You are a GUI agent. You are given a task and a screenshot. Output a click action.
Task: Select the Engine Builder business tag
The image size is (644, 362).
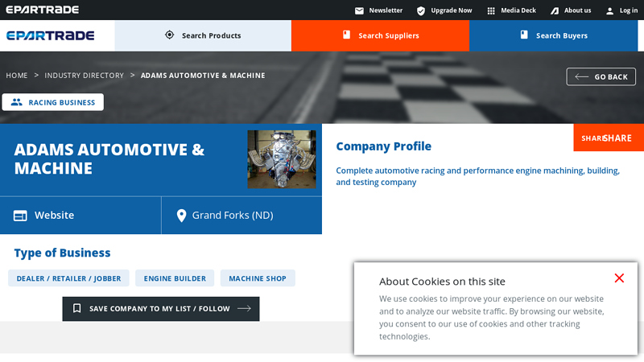pyautogui.click(x=175, y=278)
